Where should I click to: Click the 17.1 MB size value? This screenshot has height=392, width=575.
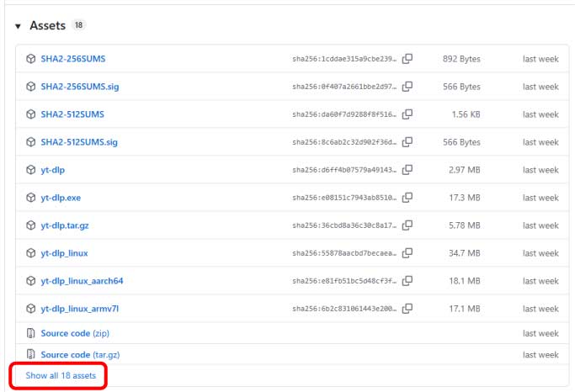pyautogui.click(x=465, y=309)
